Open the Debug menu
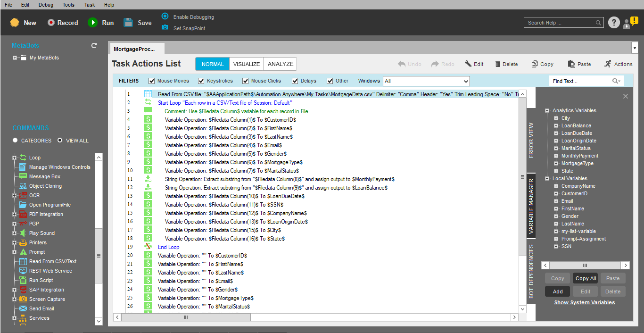Screen dimensions: 644x333 pyautogui.click(x=46, y=5)
